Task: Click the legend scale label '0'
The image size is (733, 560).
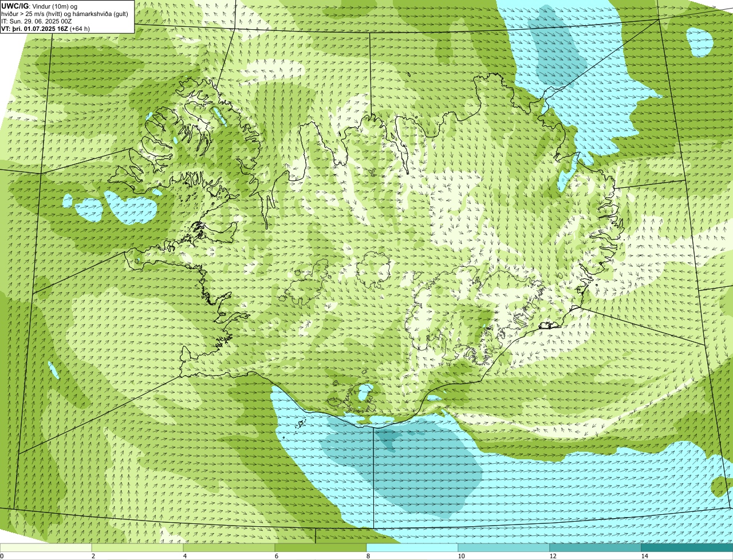Action: point(2,556)
